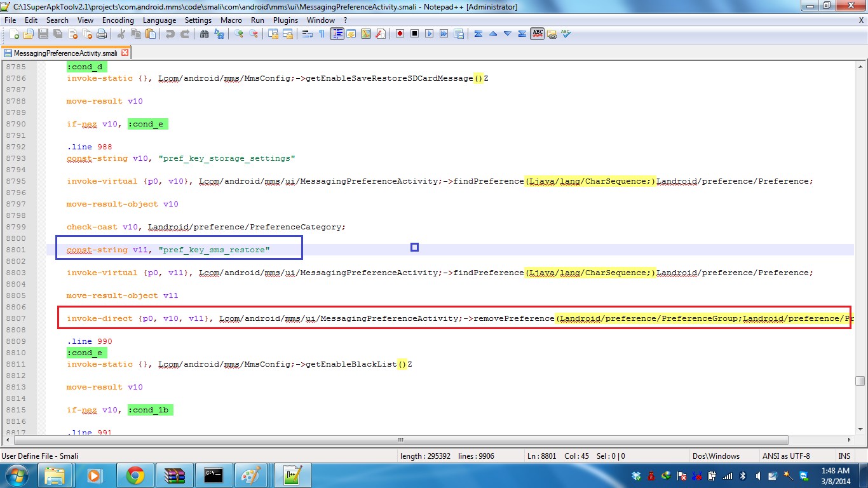The width and height of the screenshot is (868, 488).
Task: Click the Cut scissors icon
Action: (121, 34)
